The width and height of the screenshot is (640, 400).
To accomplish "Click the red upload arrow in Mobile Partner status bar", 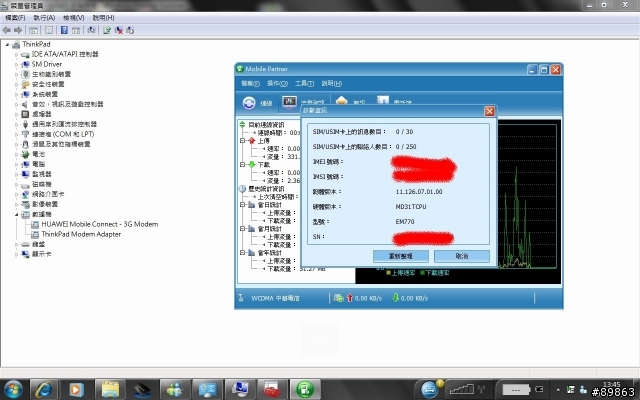I will click(349, 298).
